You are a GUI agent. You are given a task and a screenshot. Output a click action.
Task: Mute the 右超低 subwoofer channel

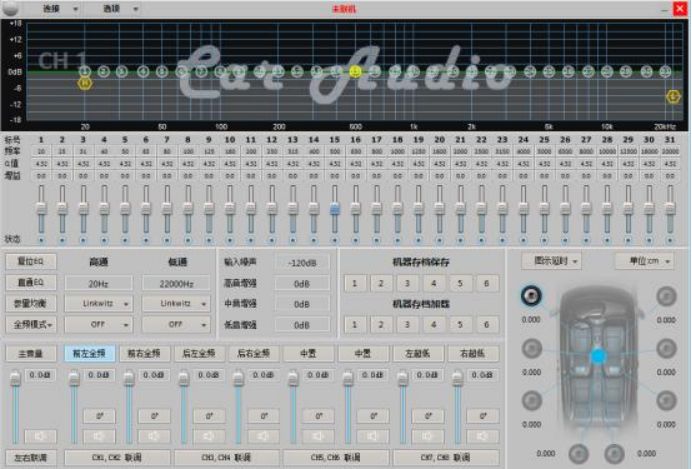482,436
